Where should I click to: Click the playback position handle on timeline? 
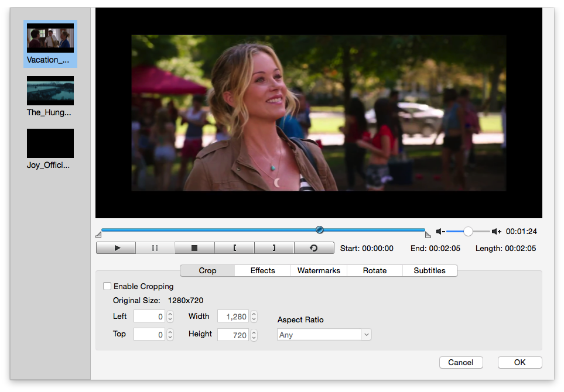point(319,230)
